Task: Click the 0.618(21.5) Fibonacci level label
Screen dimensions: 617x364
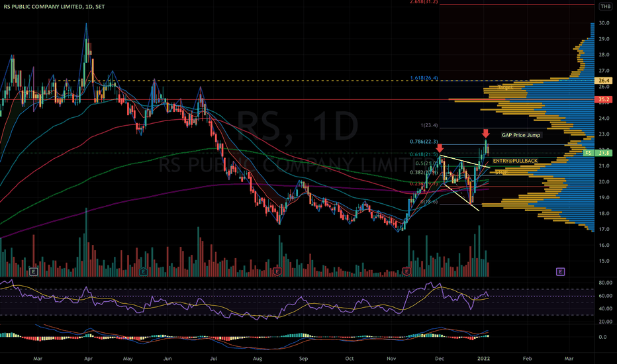Action: (424, 155)
